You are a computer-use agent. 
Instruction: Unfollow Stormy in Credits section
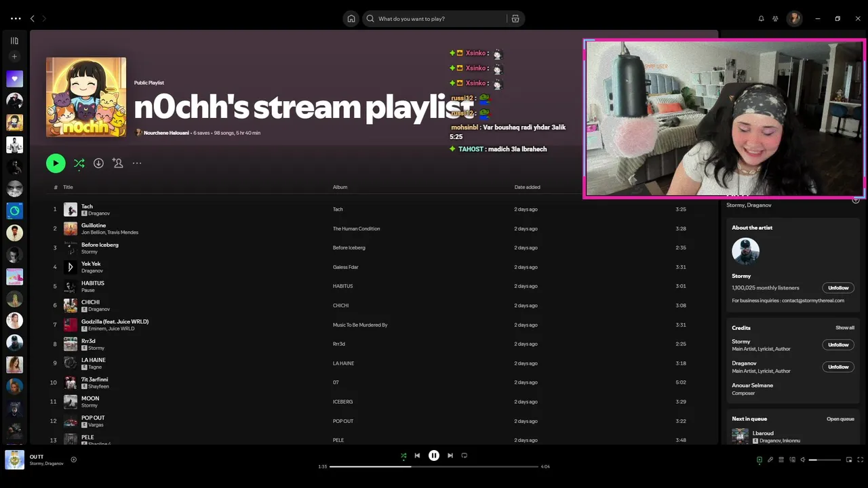(838, 345)
